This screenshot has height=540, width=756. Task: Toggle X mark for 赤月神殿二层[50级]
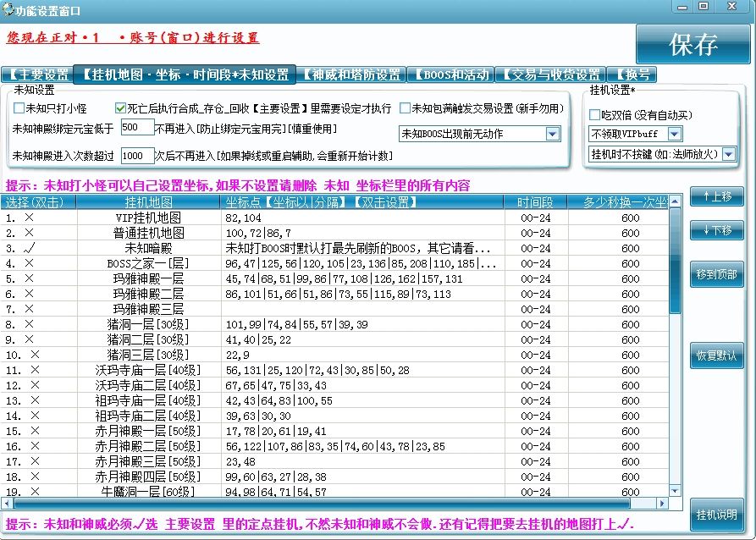35,446
